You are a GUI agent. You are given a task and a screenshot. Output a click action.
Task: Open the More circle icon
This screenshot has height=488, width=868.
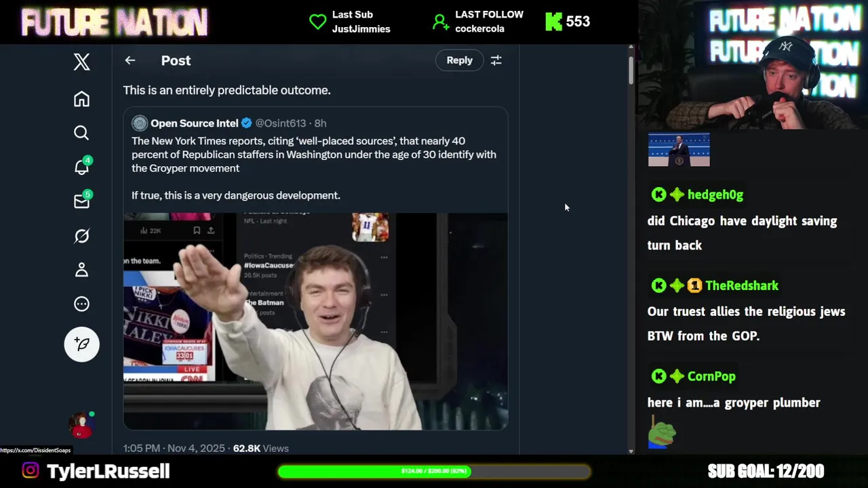81,304
